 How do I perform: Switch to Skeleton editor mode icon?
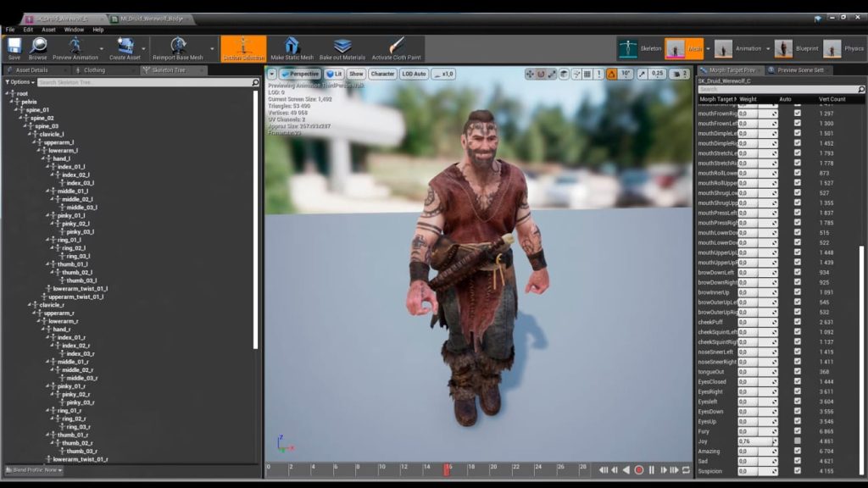[628, 48]
